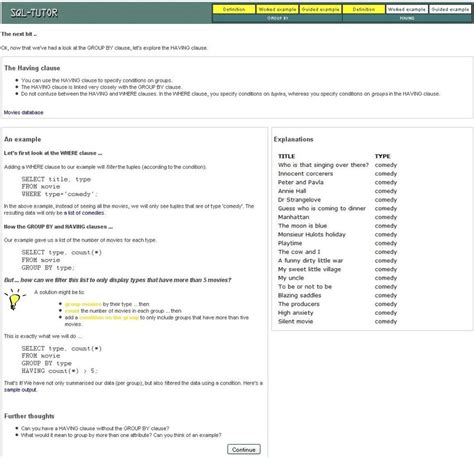Image resolution: width=474 pixels, height=458 pixels.
Task: Click 'The Having clause' heading
Action: pos(32,68)
